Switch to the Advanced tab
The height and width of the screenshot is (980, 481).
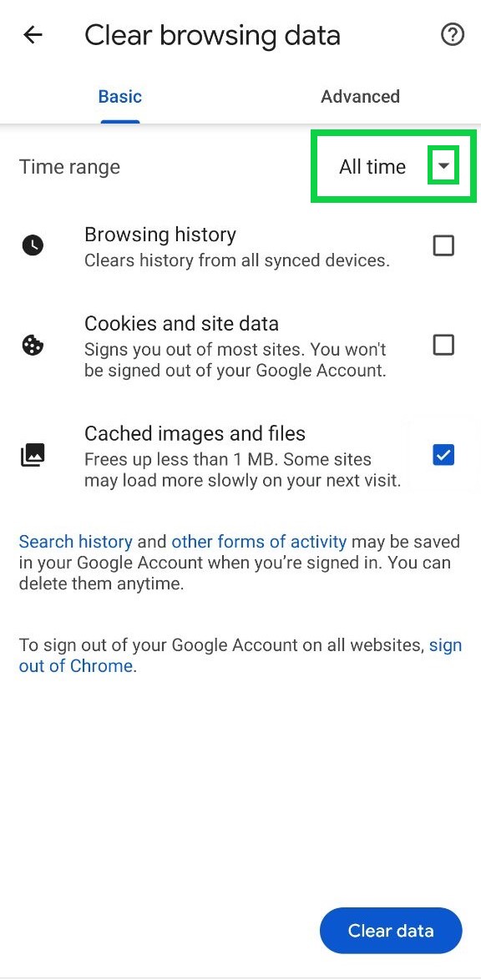360,97
